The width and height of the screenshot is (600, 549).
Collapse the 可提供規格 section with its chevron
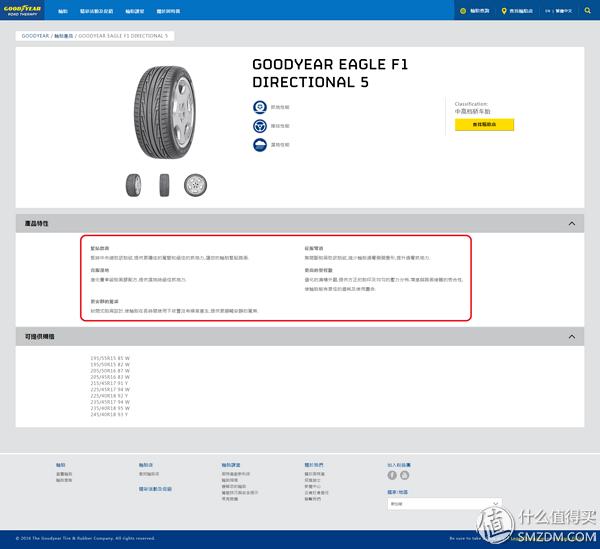click(572, 337)
